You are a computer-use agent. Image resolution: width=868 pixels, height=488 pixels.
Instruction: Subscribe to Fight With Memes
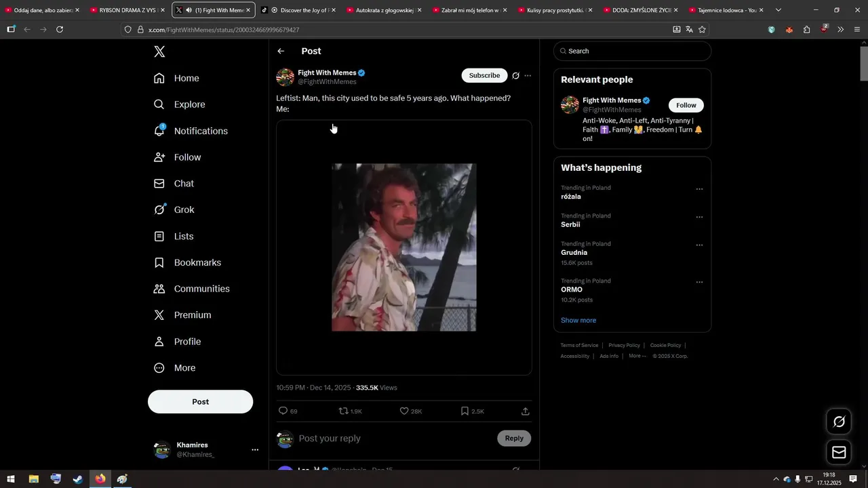pos(484,75)
